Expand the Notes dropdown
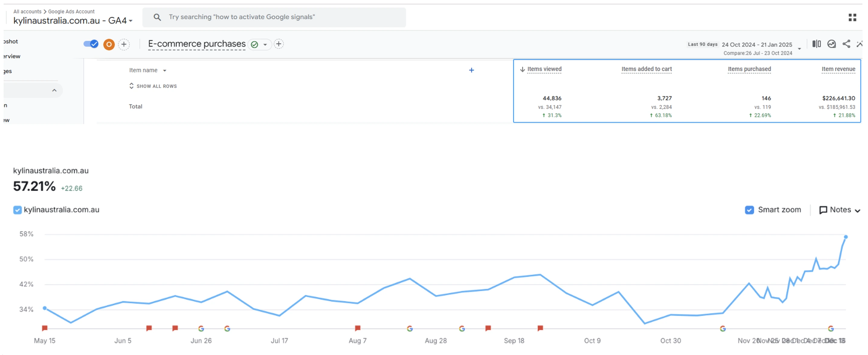The image size is (868, 355). (x=857, y=210)
